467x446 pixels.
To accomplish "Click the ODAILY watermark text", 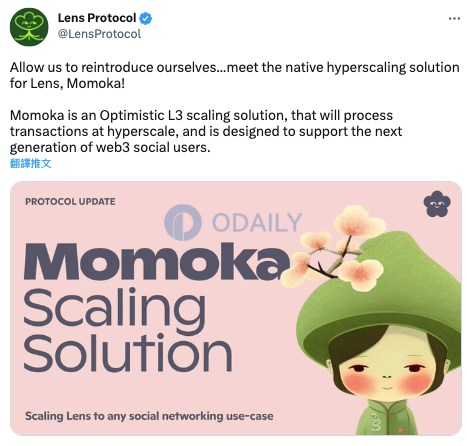I will [x=257, y=222].
